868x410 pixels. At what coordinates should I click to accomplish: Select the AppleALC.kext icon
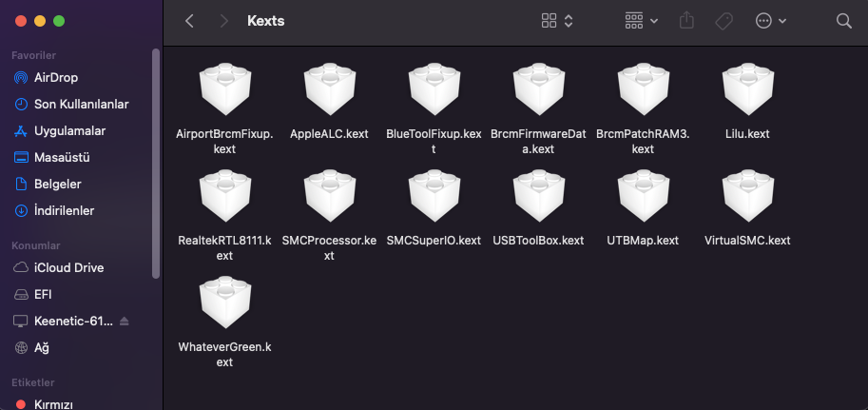point(329,93)
